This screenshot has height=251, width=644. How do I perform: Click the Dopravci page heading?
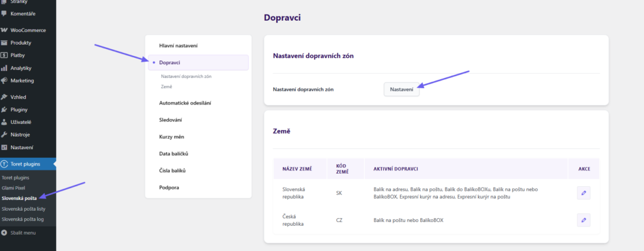[x=282, y=18]
